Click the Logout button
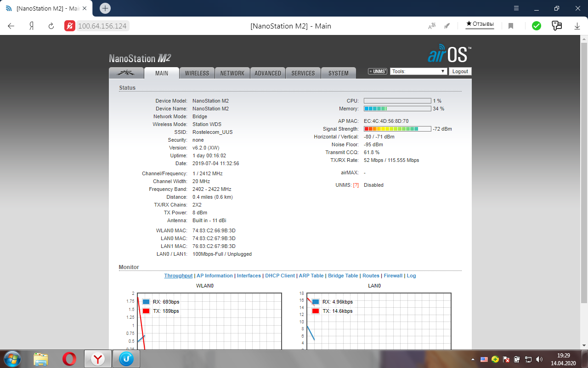The width and height of the screenshot is (588, 368). click(x=460, y=71)
